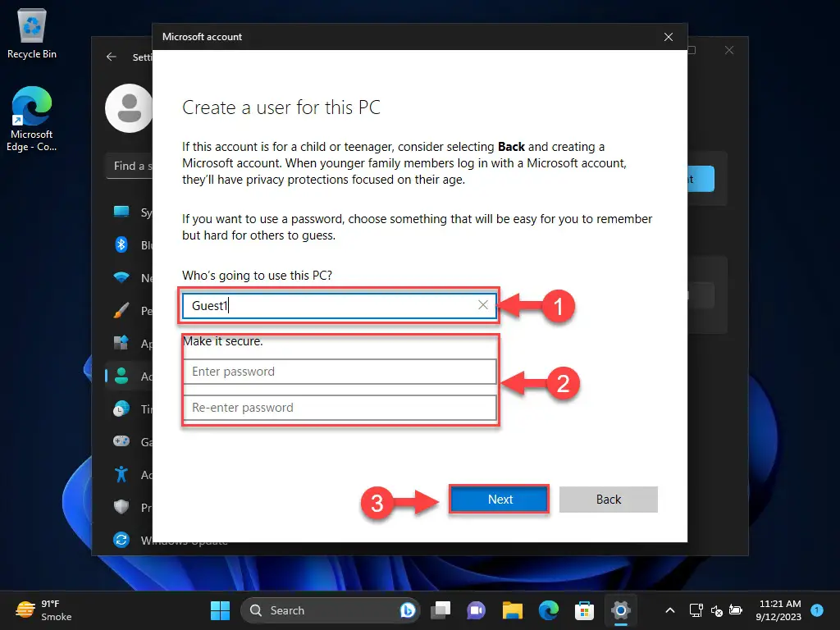Viewport: 840px width, 630px height.
Task: Open Microsoft Edge desktop shortcut
Action: pyautogui.click(x=32, y=119)
